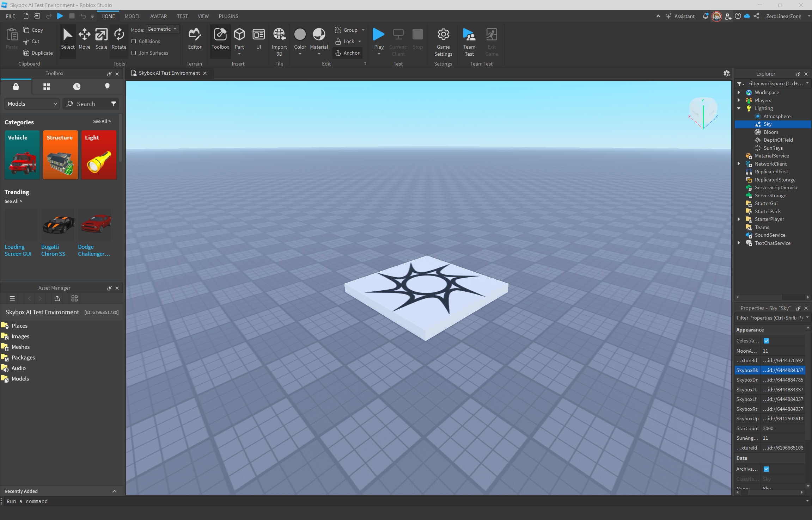
Task: Enable the Collisions checkbox
Action: click(134, 41)
